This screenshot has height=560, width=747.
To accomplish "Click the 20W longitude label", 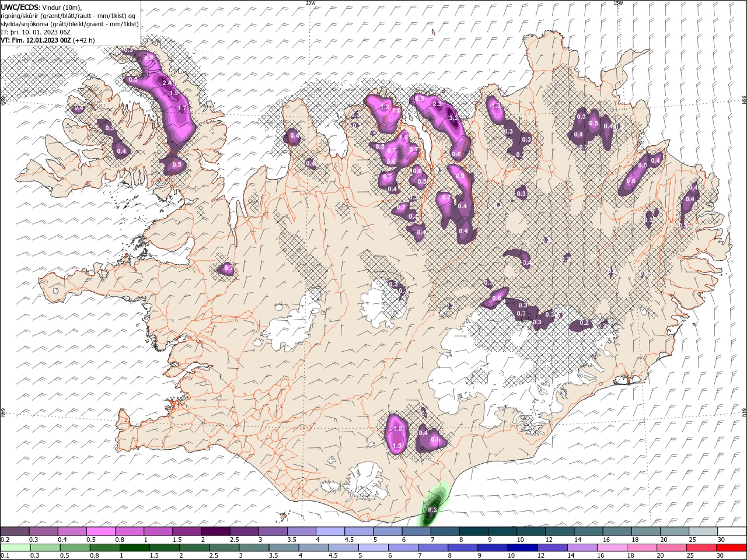I will click(310, 3).
